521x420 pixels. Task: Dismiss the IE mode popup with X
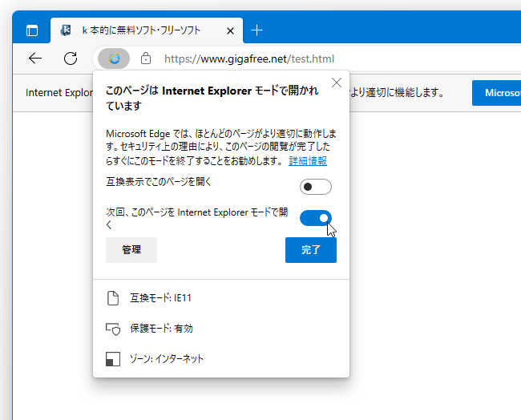(x=337, y=83)
